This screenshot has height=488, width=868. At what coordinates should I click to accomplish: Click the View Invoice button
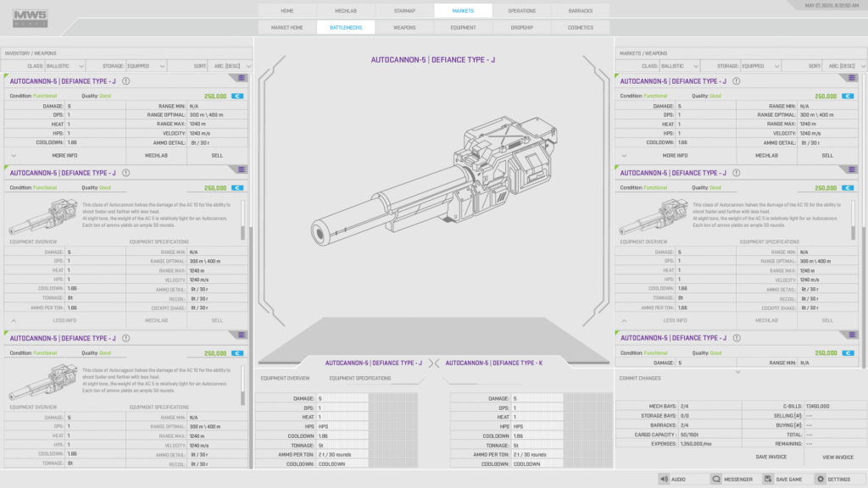(x=837, y=457)
